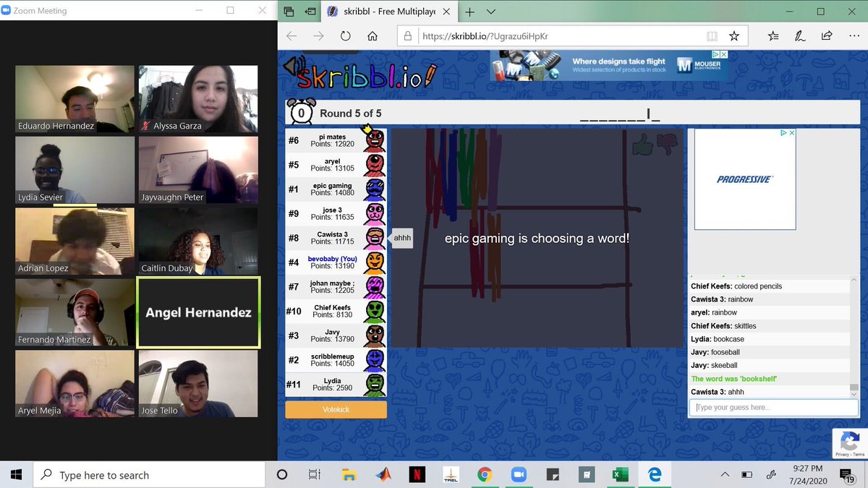
Task: Close the Progressive ad with X
Action: (x=791, y=133)
